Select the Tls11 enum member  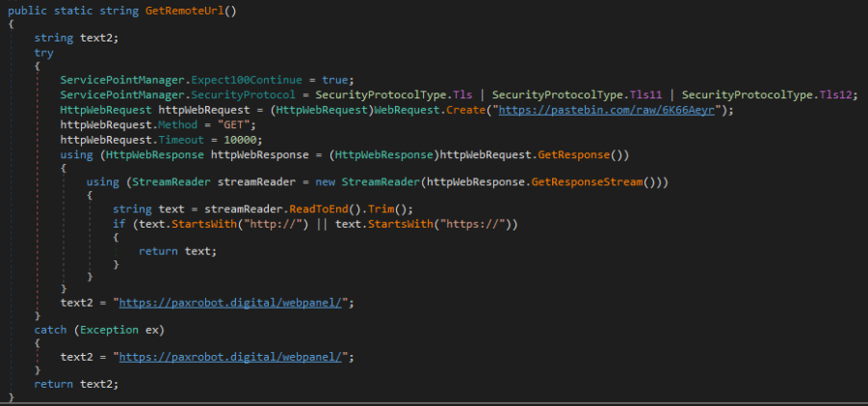tap(644, 95)
